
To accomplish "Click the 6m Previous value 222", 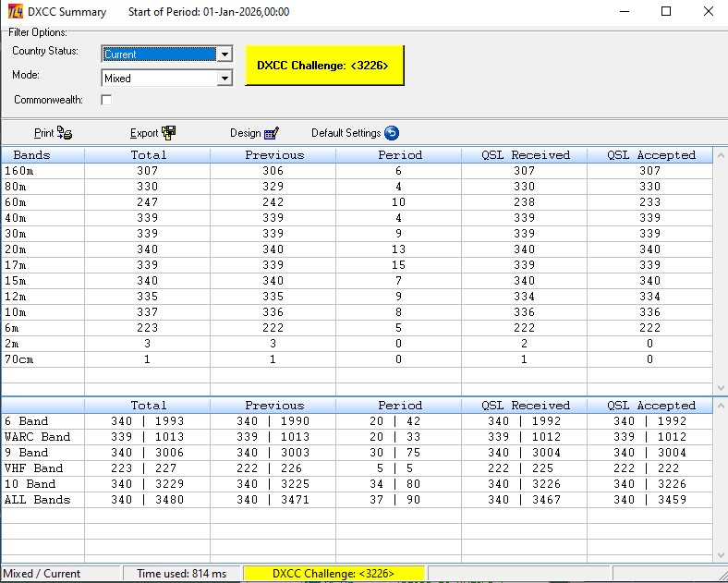I will coord(273,328).
